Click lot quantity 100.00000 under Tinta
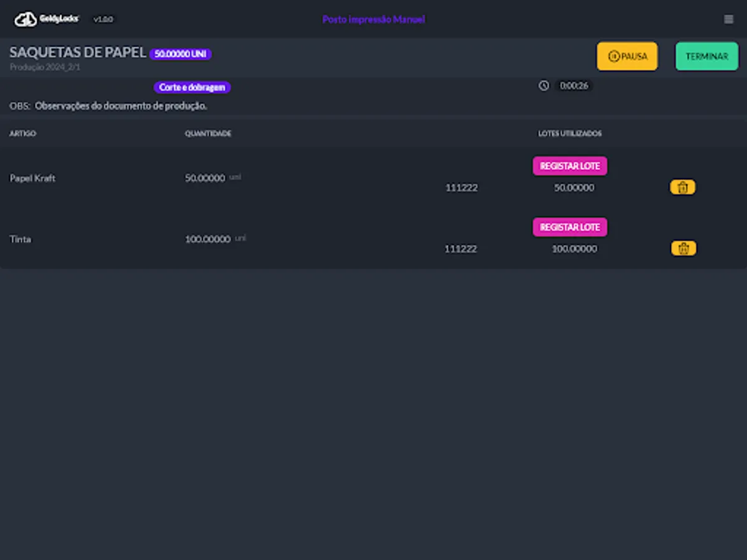The width and height of the screenshot is (747, 560). tap(574, 248)
